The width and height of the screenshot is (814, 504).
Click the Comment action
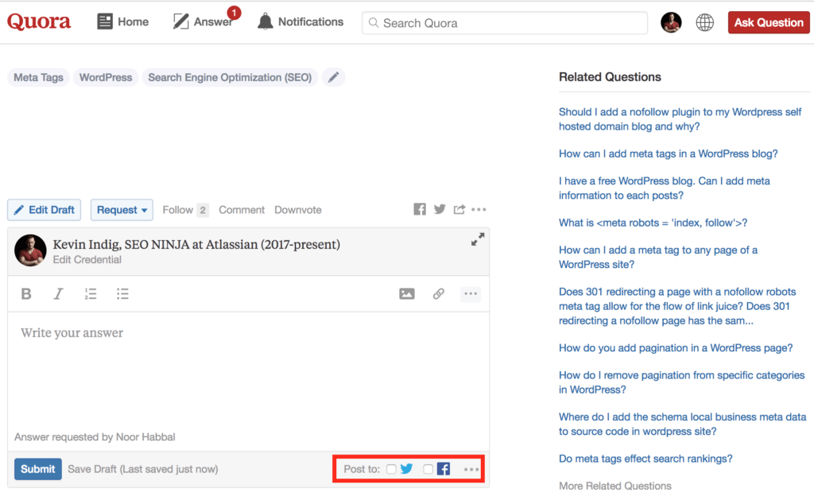tap(242, 210)
